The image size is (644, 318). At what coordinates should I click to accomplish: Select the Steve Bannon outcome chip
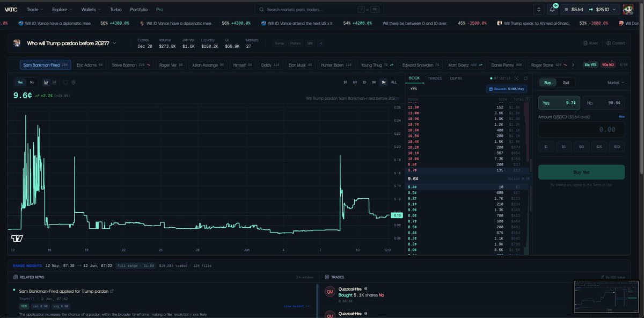[x=131, y=65]
